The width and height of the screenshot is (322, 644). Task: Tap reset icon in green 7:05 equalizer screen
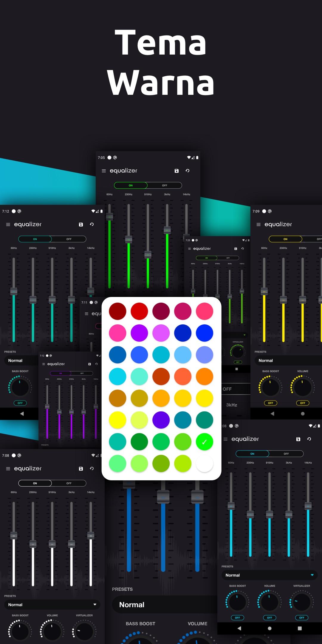pos(188,171)
